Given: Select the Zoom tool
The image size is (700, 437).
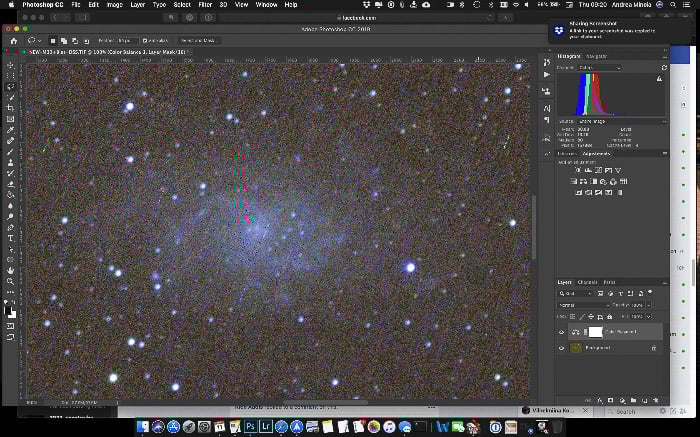Looking at the screenshot, I should (10, 282).
